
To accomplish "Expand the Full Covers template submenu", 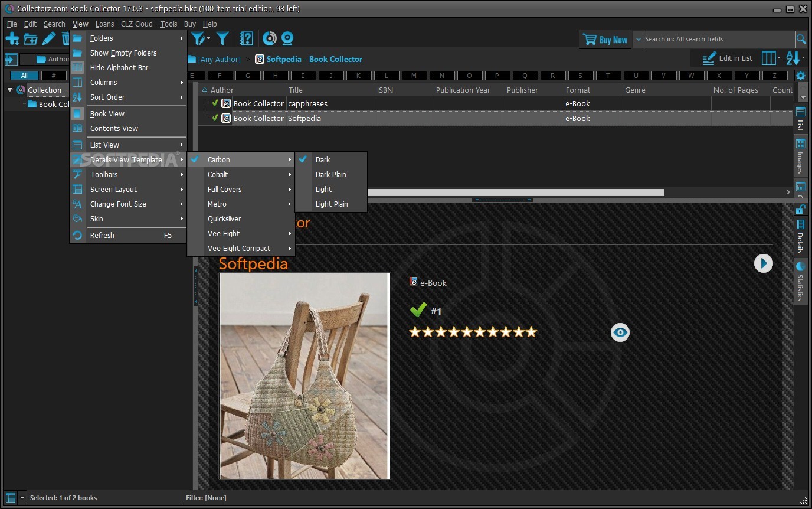I will pyautogui.click(x=241, y=189).
